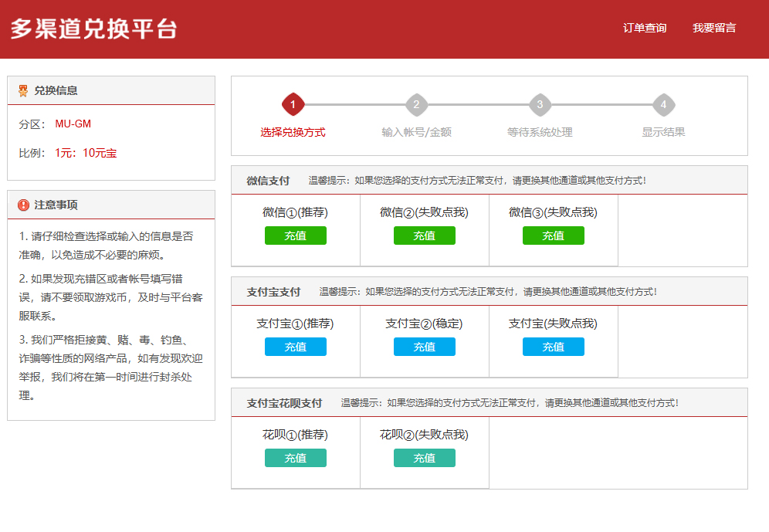The image size is (769, 532).
Task: Click the 花呗支付 温馨提示 notice text
Action: click(x=510, y=404)
